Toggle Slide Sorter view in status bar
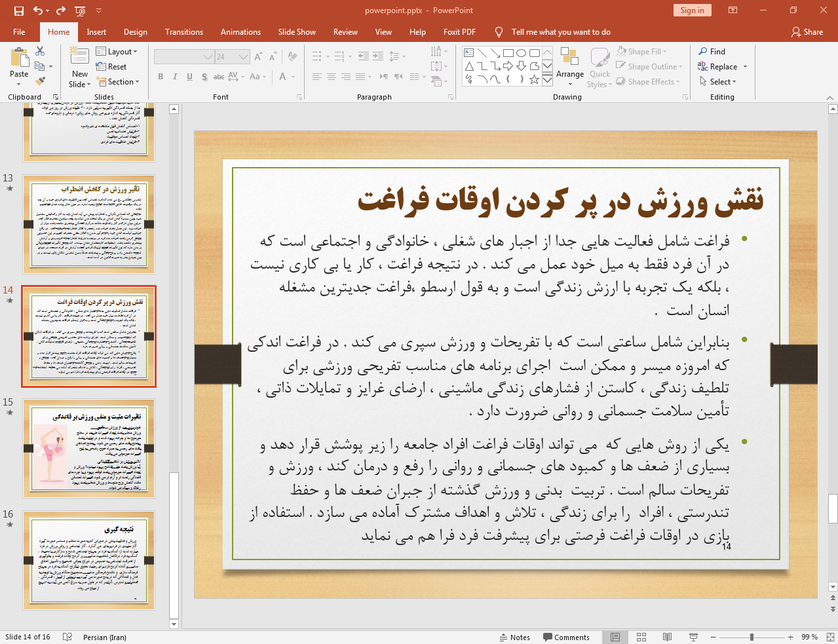 point(641,637)
